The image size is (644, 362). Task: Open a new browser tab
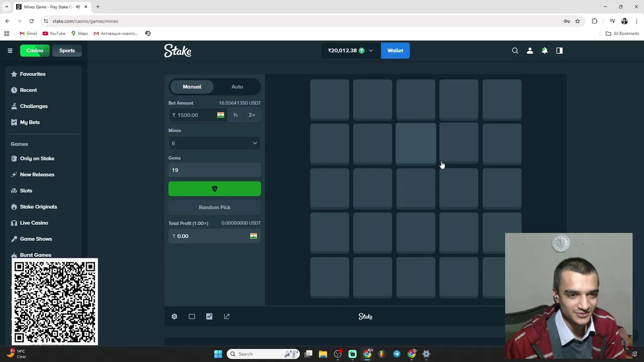click(98, 7)
